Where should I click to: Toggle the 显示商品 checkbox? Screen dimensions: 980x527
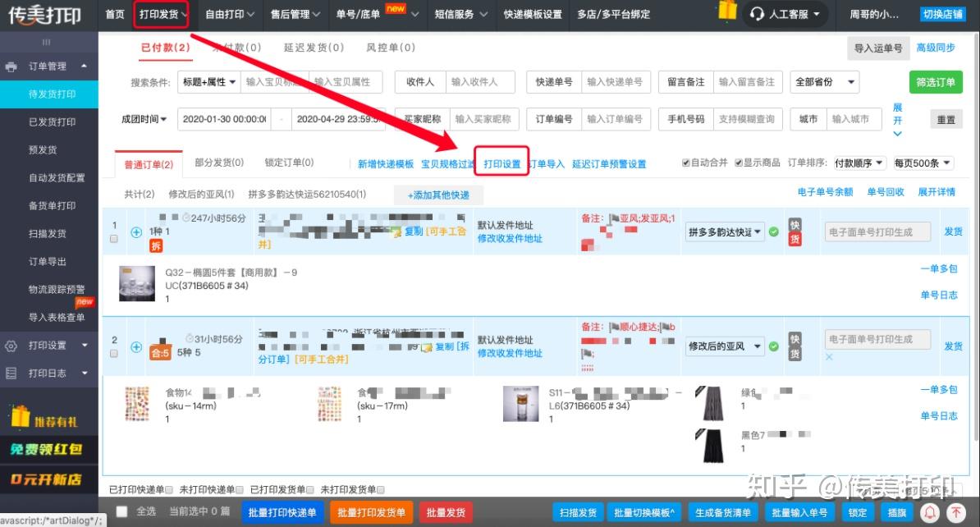coord(739,163)
